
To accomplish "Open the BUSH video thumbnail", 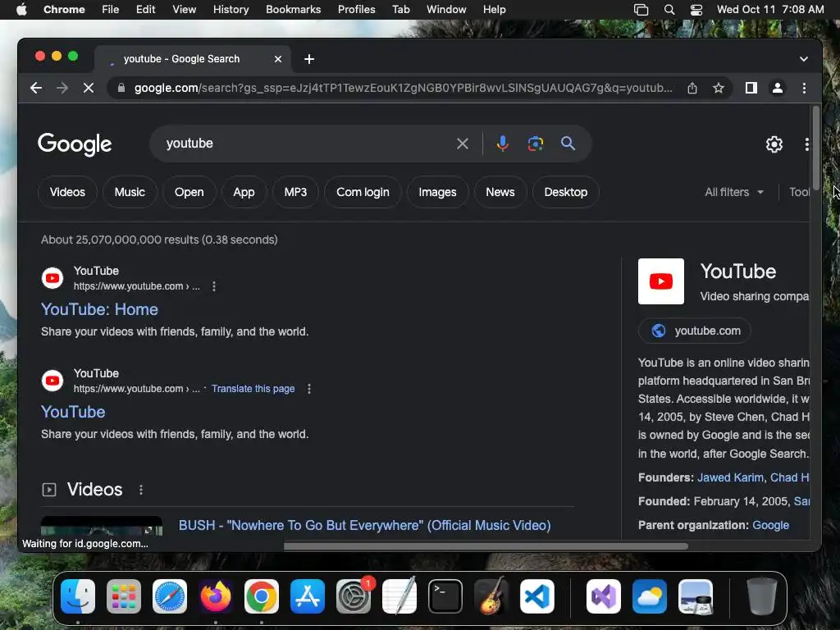I will pyautogui.click(x=102, y=526).
